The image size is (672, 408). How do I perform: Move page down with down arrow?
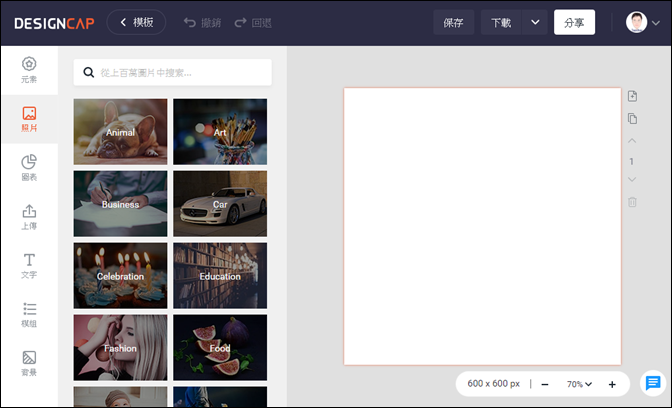pos(632,180)
